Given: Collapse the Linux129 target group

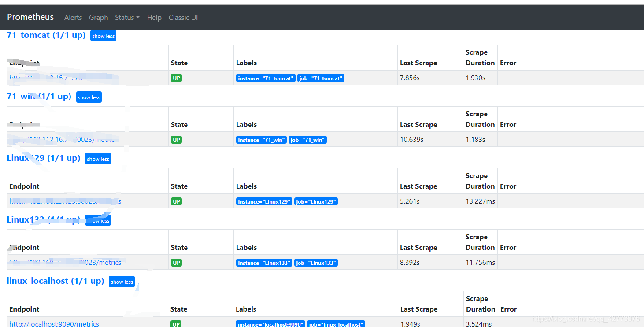Looking at the screenshot, I should pyautogui.click(x=98, y=159).
